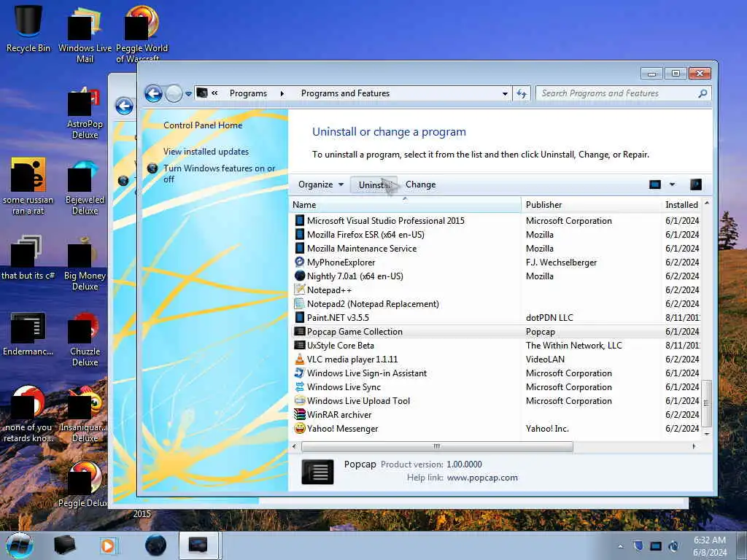Open the view options dropdown arrow
The image size is (747, 560).
(x=672, y=184)
